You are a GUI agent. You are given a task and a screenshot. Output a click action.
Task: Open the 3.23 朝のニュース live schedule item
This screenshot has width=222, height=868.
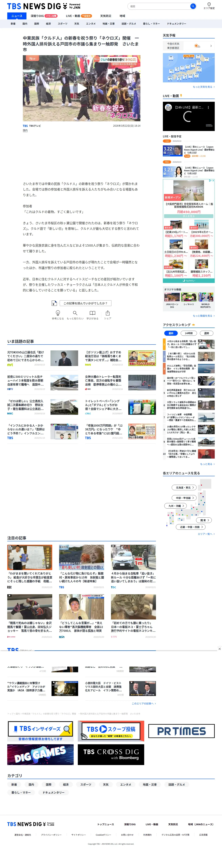click(x=189, y=172)
